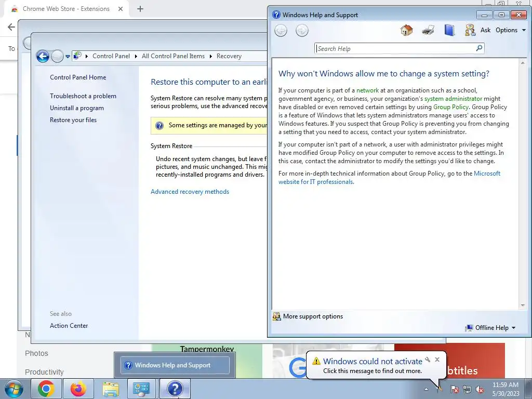532x399 pixels.
Task: Click Help and Support taskbar icon
Action: click(x=175, y=389)
